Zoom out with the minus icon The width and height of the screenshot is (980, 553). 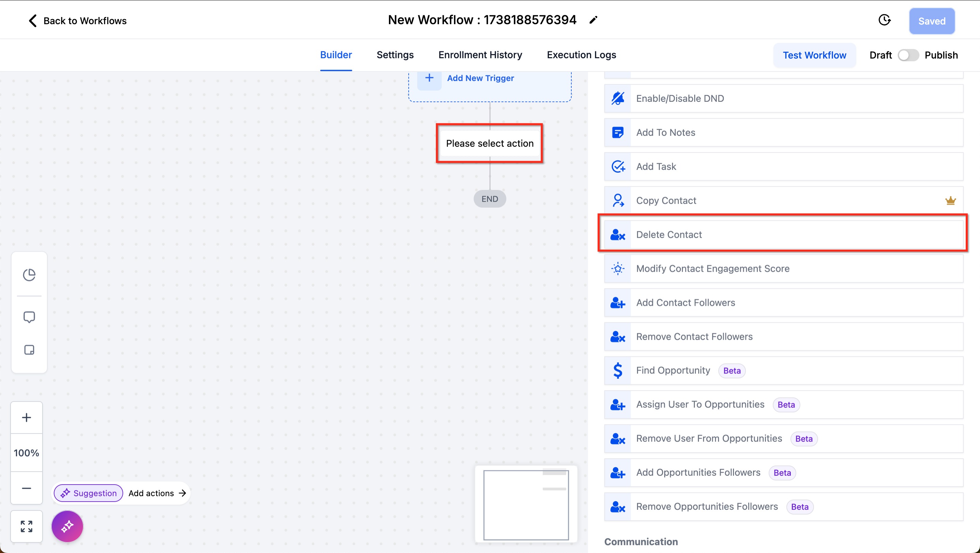tap(26, 488)
